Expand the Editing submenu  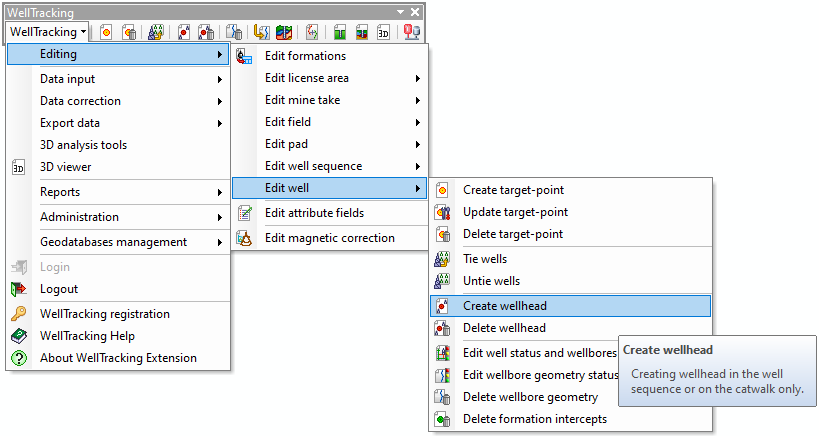click(x=118, y=54)
